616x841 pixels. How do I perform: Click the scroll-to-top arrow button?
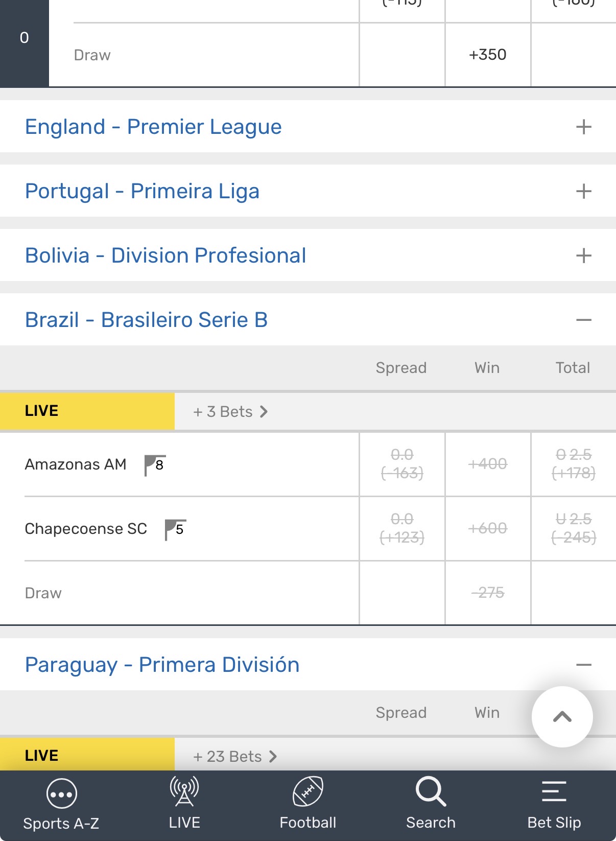pos(562,717)
